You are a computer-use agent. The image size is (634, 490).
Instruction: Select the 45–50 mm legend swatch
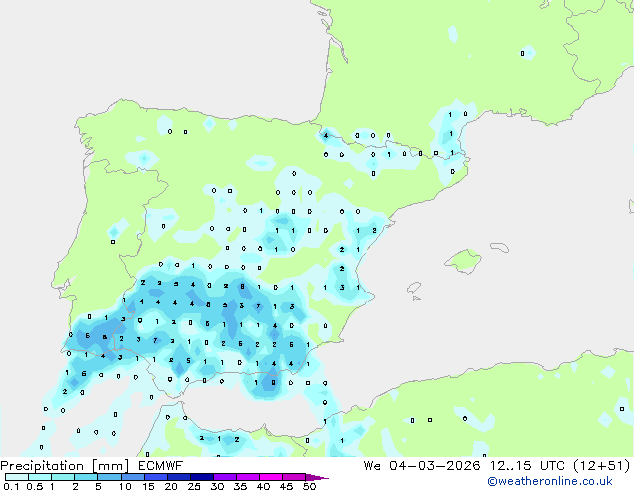(x=294, y=477)
